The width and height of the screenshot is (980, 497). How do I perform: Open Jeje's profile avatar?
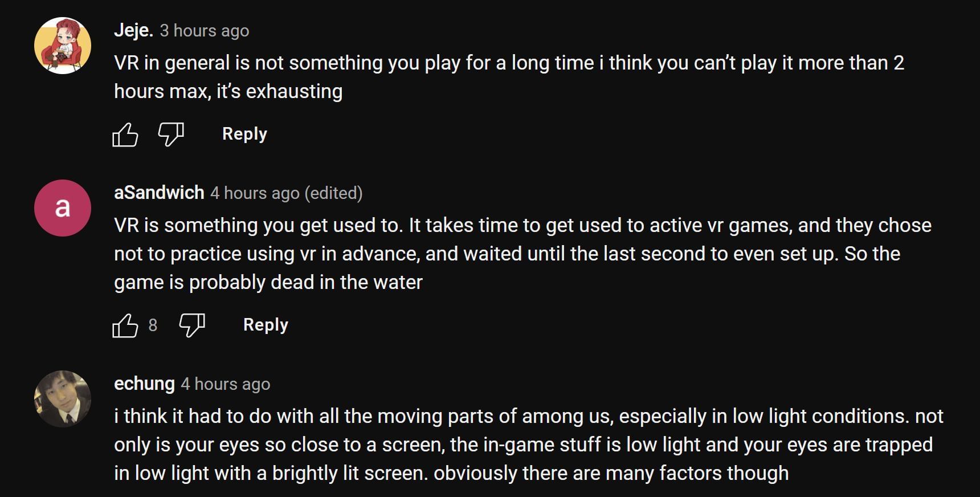coord(63,46)
